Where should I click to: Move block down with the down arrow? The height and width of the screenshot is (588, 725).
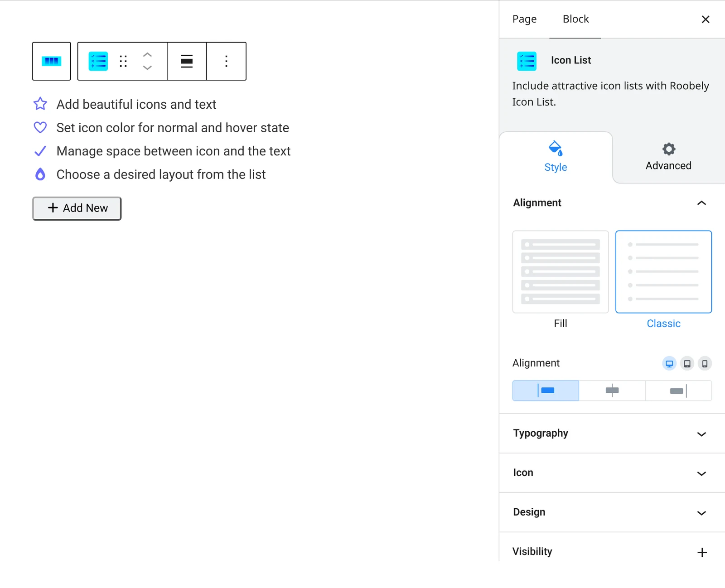pyautogui.click(x=147, y=68)
